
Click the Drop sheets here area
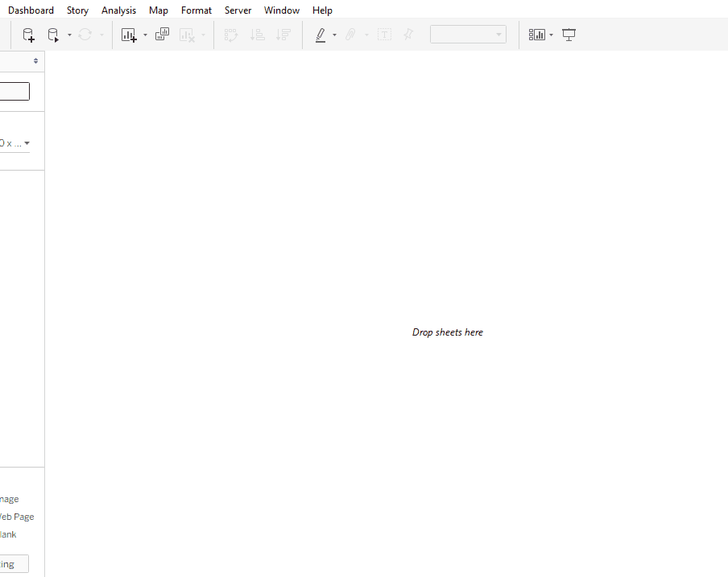pos(448,332)
